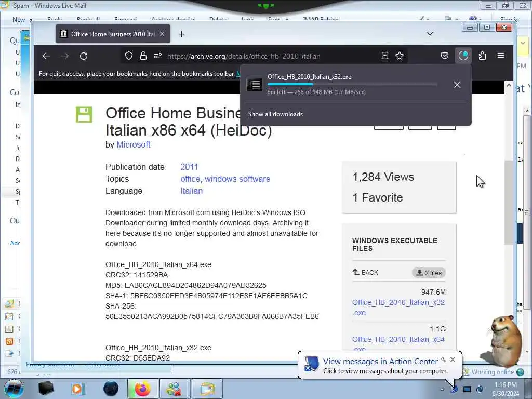The image size is (532, 399).
Task: Click the floppy disk software icon
Action: 84,114
